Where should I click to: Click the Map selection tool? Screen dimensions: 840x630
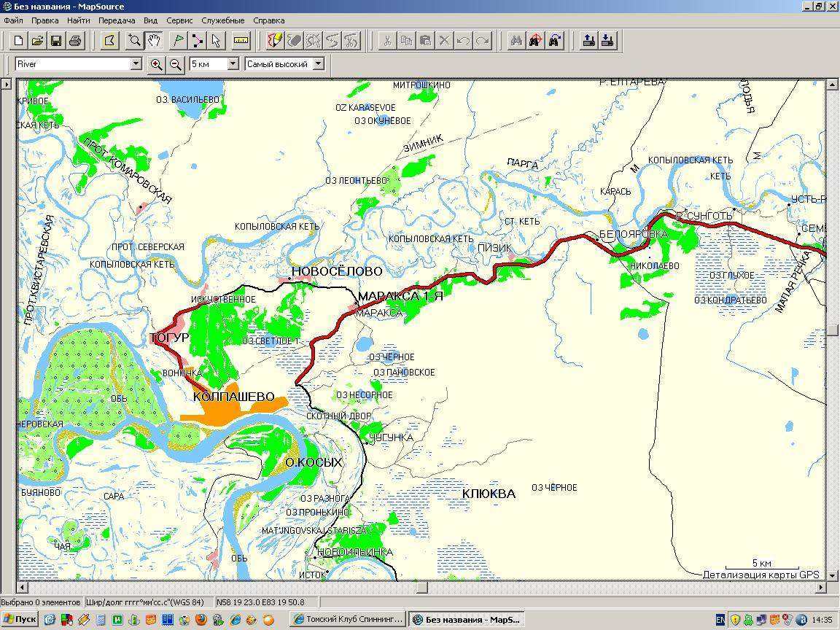110,41
